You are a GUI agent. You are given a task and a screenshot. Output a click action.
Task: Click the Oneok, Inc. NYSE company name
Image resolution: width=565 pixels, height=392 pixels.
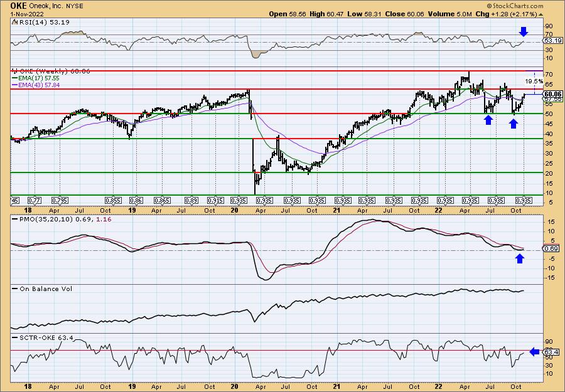(56, 6)
